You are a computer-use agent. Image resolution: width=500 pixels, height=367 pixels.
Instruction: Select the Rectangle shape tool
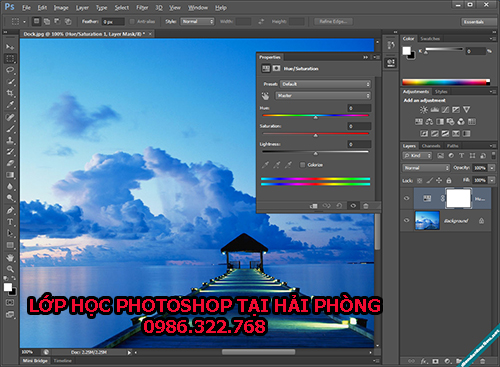tap(10, 245)
